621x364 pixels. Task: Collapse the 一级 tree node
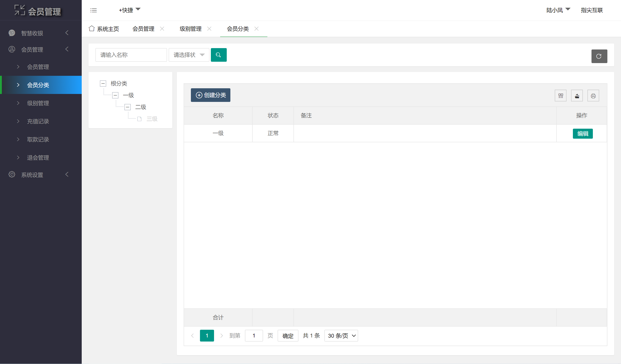[x=115, y=95]
